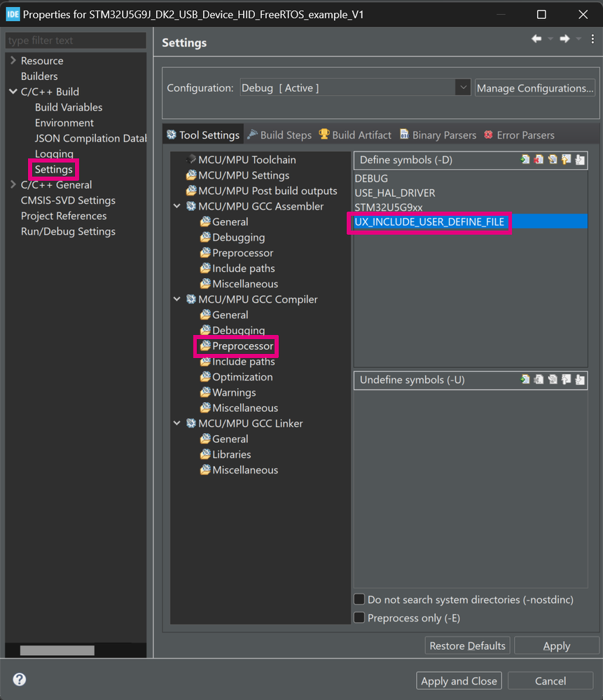603x700 pixels.
Task: Switch to the Build Steps tab
Action: coord(280,135)
